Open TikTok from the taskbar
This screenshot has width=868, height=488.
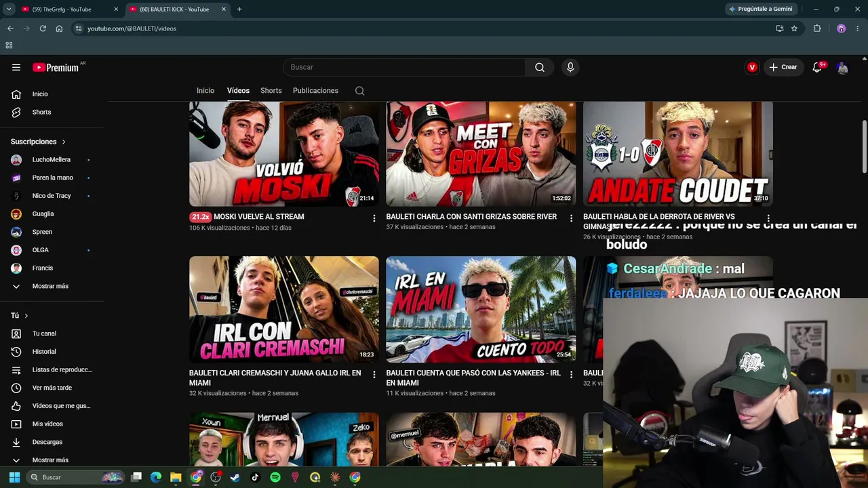click(255, 477)
